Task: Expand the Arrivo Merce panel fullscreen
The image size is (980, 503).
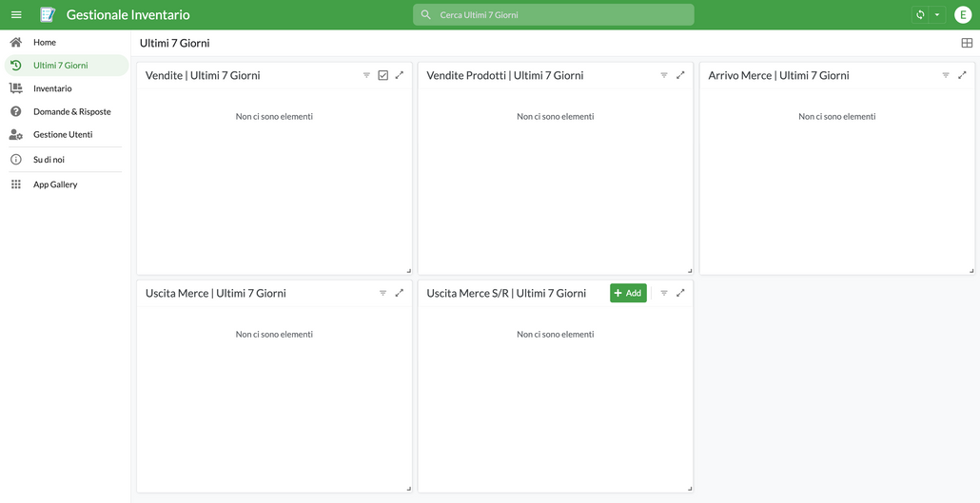Action: point(962,75)
